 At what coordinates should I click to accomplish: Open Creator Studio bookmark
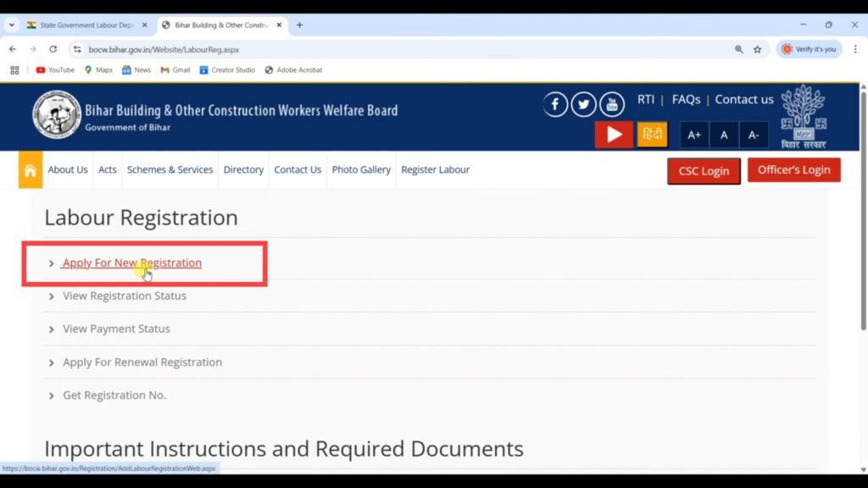pyautogui.click(x=227, y=70)
